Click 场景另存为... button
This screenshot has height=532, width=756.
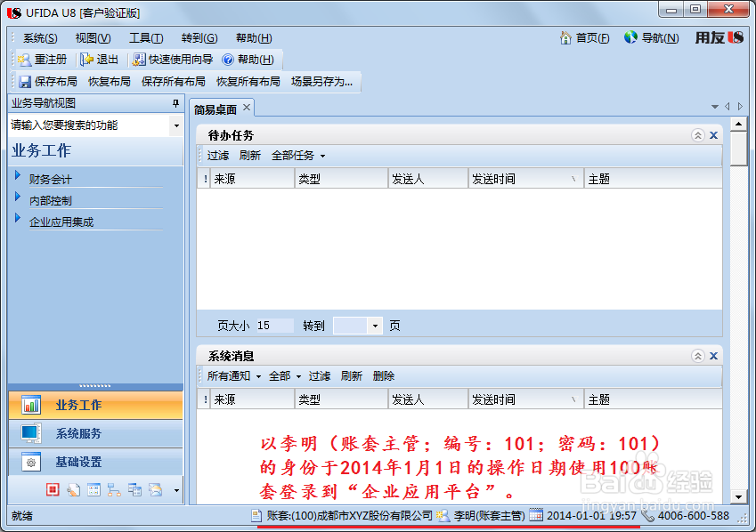pyautogui.click(x=321, y=82)
